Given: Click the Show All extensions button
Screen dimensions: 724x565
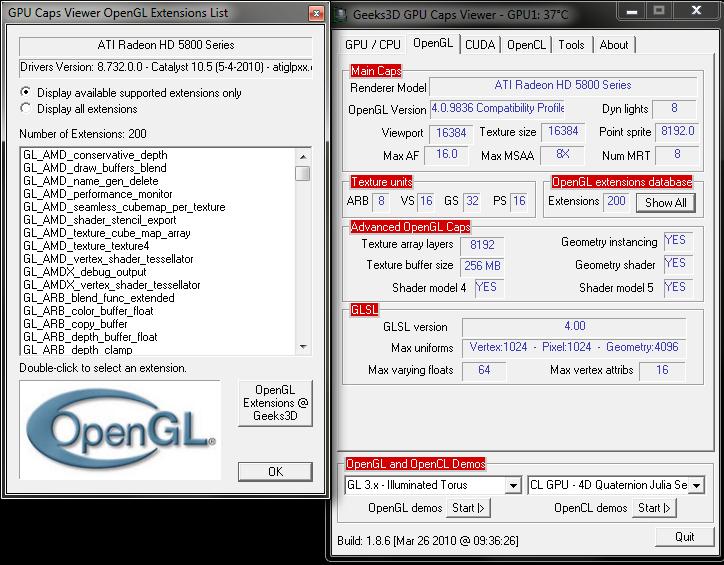Looking at the screenshot, I should 665,202.
